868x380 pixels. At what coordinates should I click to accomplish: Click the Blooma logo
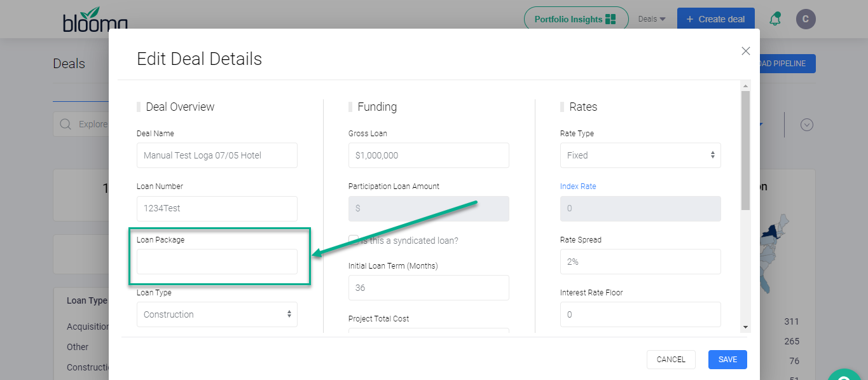point(95,20)
